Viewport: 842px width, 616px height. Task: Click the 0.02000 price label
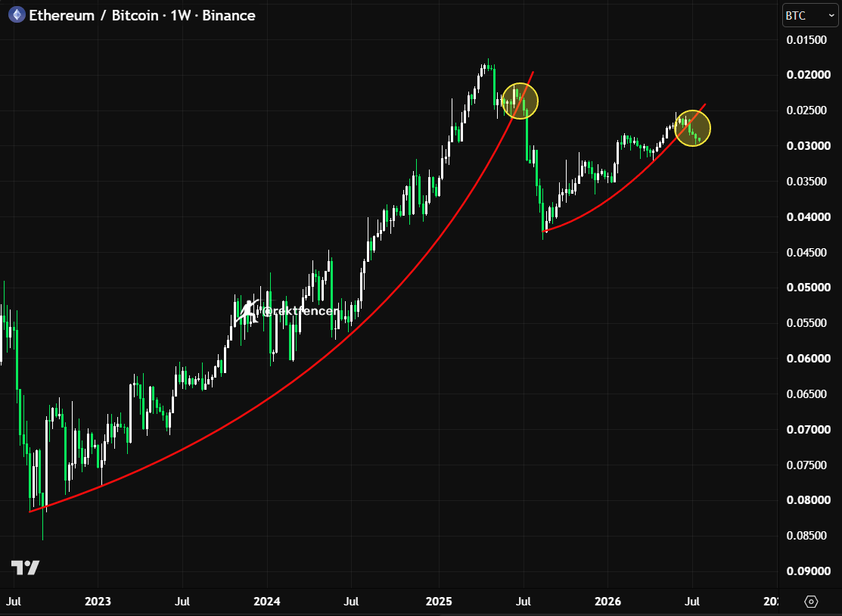(x=808, y=75)
